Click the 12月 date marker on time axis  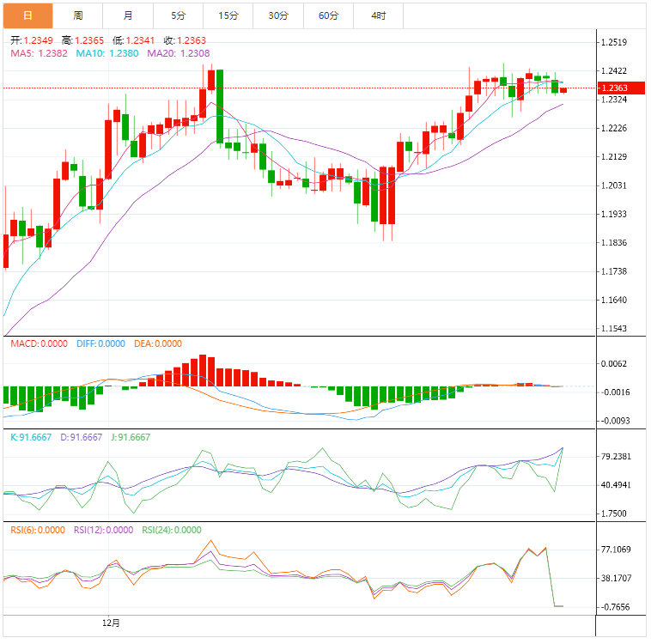[112, 621]
